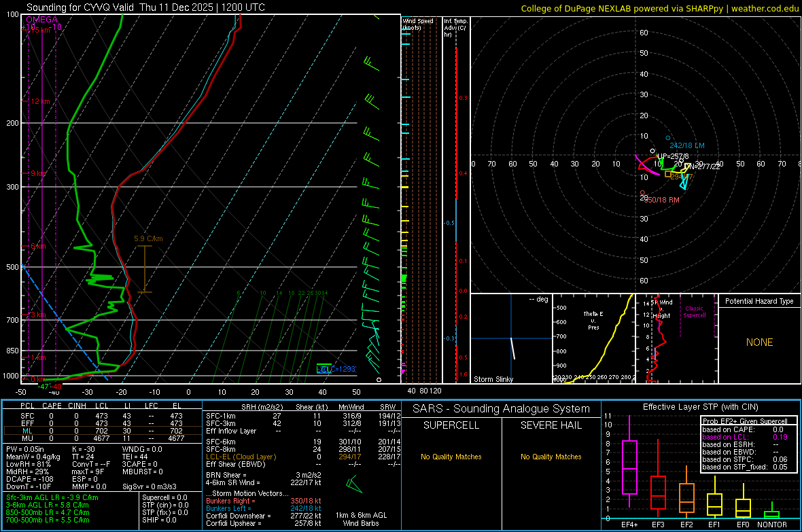Screen dimensions: 802x532
Task: Click the SEVERE HAIL column heading
Action: [551, 425]
